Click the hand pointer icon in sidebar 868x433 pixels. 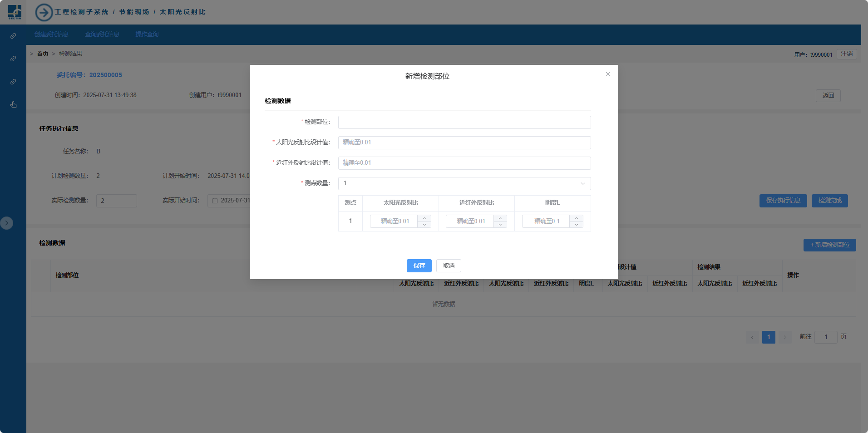point(13,105)
